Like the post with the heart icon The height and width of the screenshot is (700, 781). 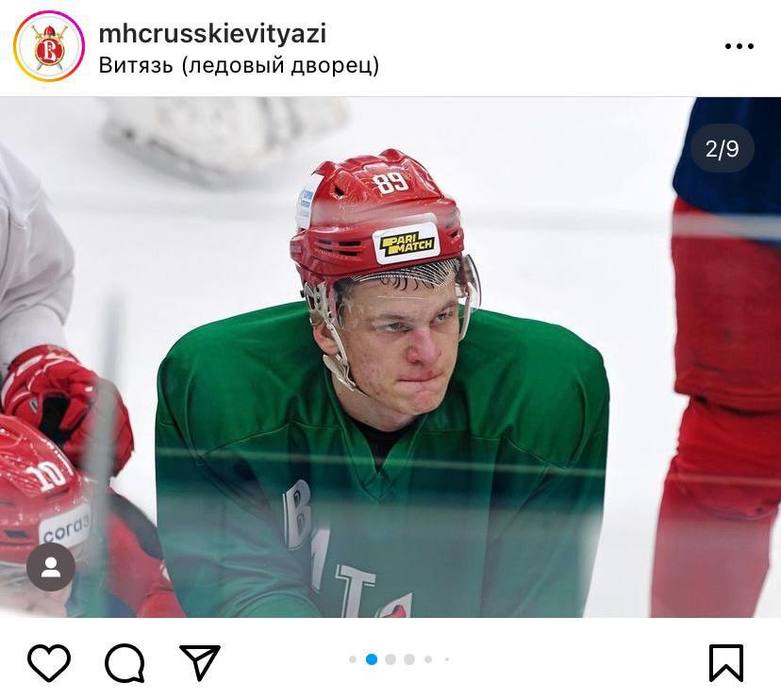49,662
